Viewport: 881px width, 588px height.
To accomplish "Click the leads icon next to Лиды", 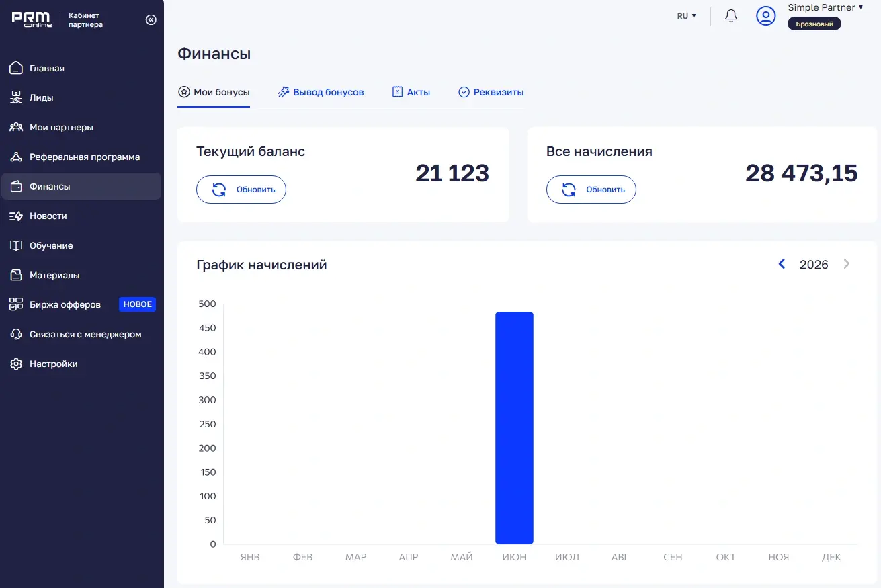I will click(16, 97).
